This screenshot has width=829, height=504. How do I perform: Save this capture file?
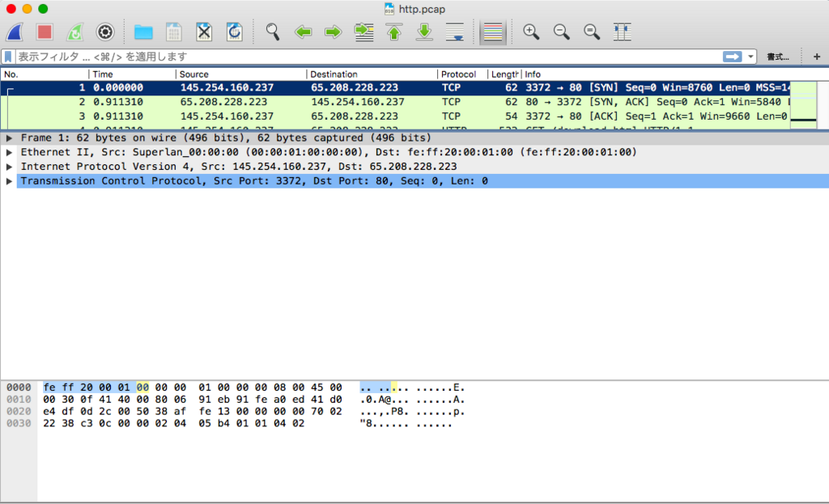tap(173, 32)
